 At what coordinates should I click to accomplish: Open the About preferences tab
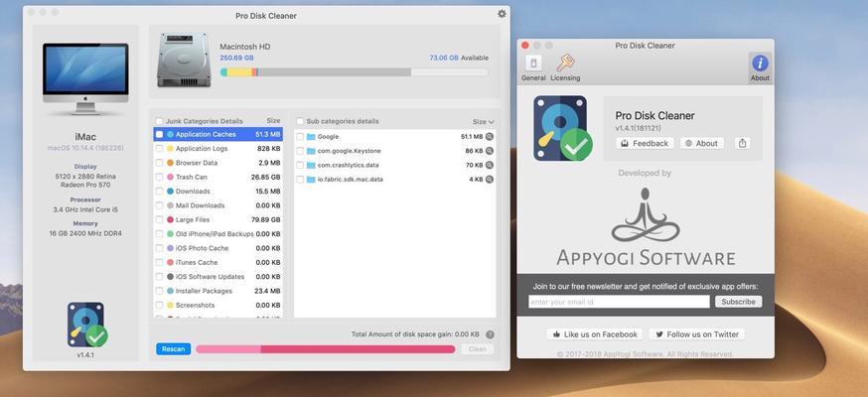[760, 68]
